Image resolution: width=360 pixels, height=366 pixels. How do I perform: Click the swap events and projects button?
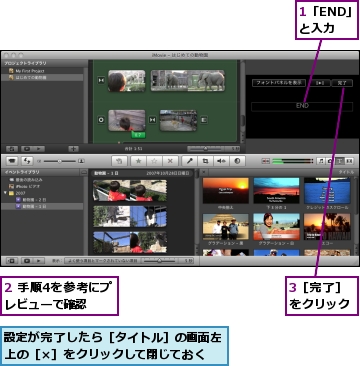(x=27, y=161)
